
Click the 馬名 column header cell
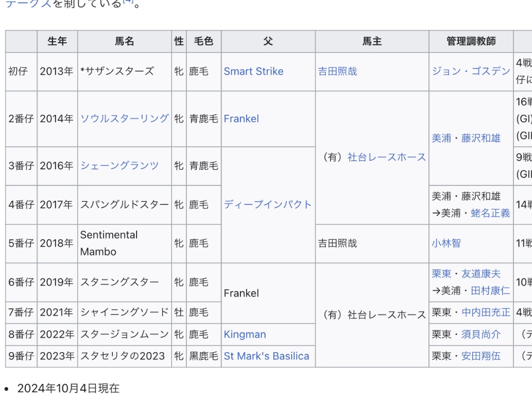coord(125,41)
